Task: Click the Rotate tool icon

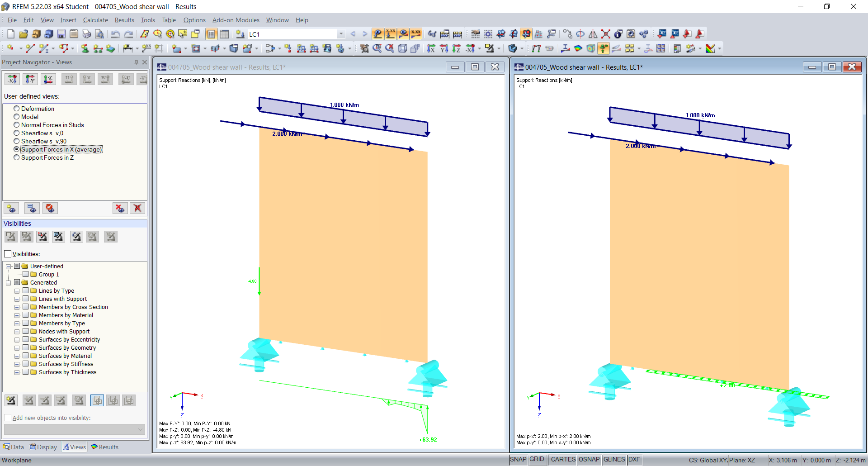Action: [x=580, y=34]
